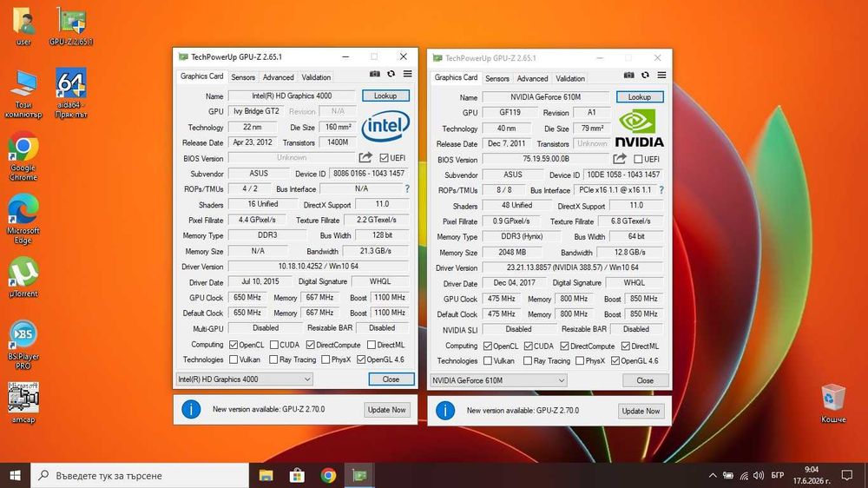
Task: Toggle CUDA checkbox in Intel window
Action: [x=274, y=345]
